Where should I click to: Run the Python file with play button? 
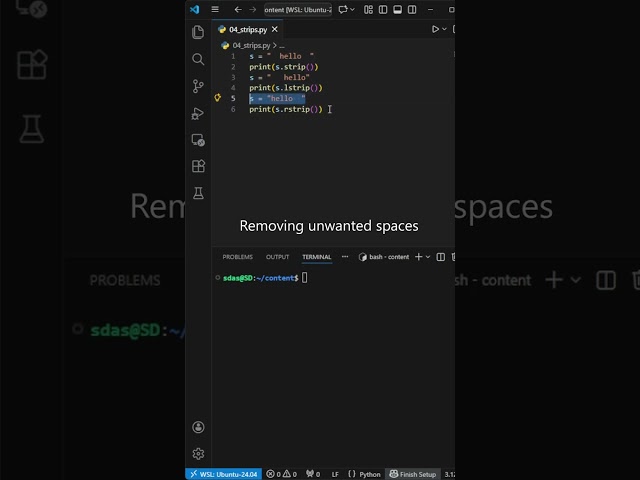point(435,29)
